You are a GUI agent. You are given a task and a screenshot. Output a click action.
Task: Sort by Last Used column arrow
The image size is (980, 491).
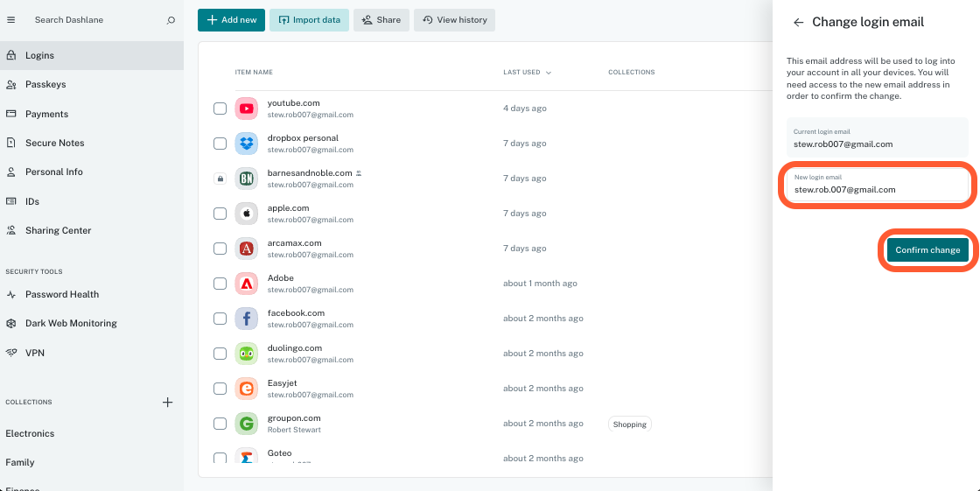click(549, 73)
